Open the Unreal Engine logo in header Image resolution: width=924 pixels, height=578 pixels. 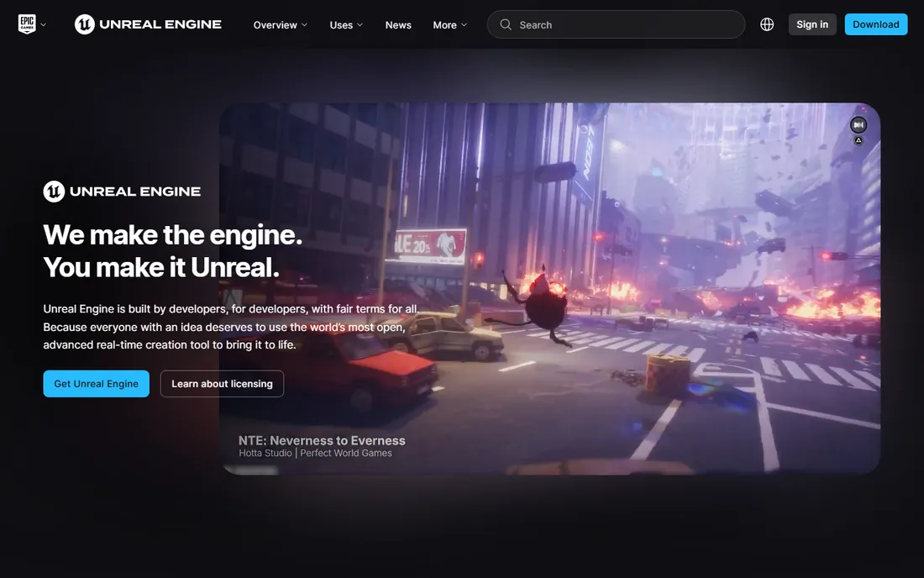coord(148,24)
